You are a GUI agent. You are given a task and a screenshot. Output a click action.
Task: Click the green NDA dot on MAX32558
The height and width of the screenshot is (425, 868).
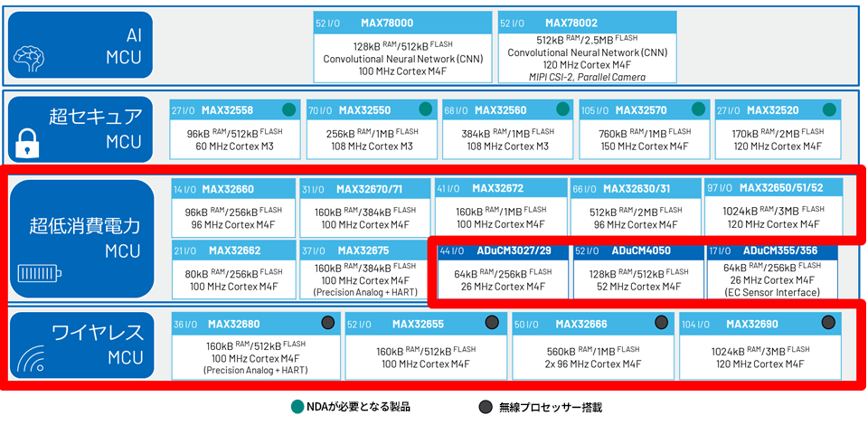288,109
